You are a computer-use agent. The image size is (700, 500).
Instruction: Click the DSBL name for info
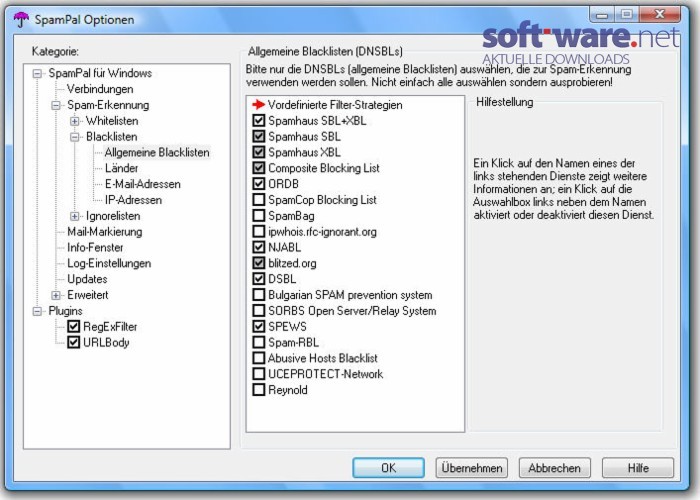coord(282,279)
